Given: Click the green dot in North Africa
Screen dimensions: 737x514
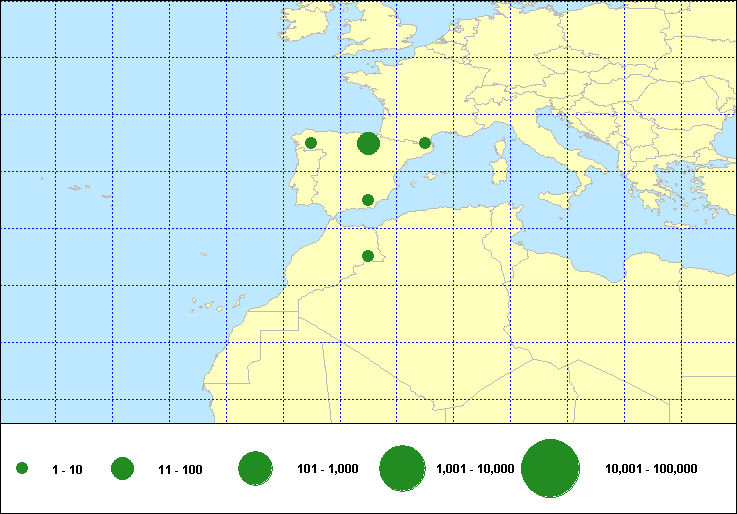Looking at the screenshot, I should tap(368, 256).
